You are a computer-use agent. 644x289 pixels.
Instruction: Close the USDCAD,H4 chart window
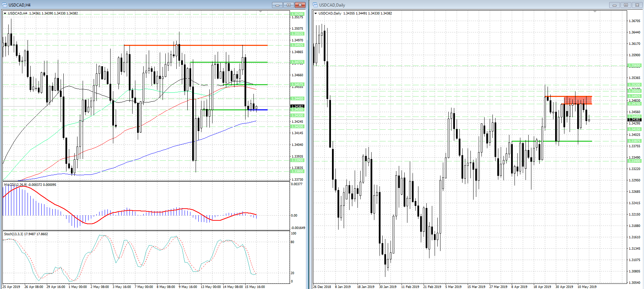pyautogui.click(x=300, y=5)
